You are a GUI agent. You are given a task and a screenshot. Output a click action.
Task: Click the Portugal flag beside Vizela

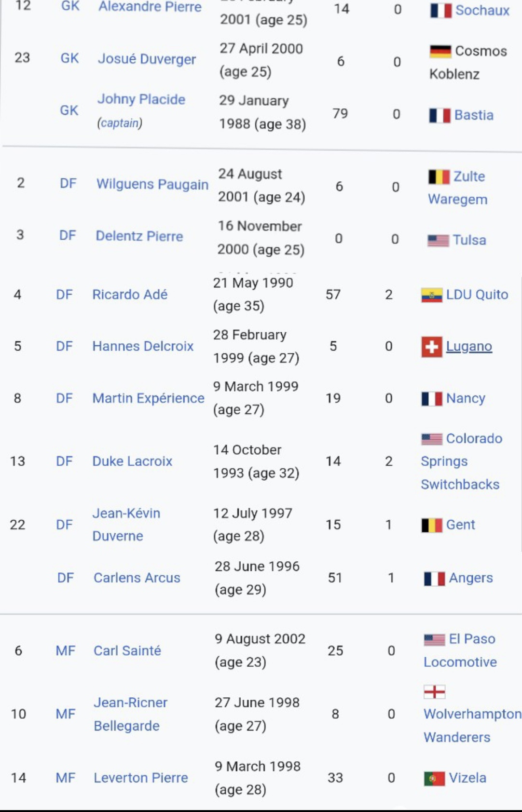(434, 778)
